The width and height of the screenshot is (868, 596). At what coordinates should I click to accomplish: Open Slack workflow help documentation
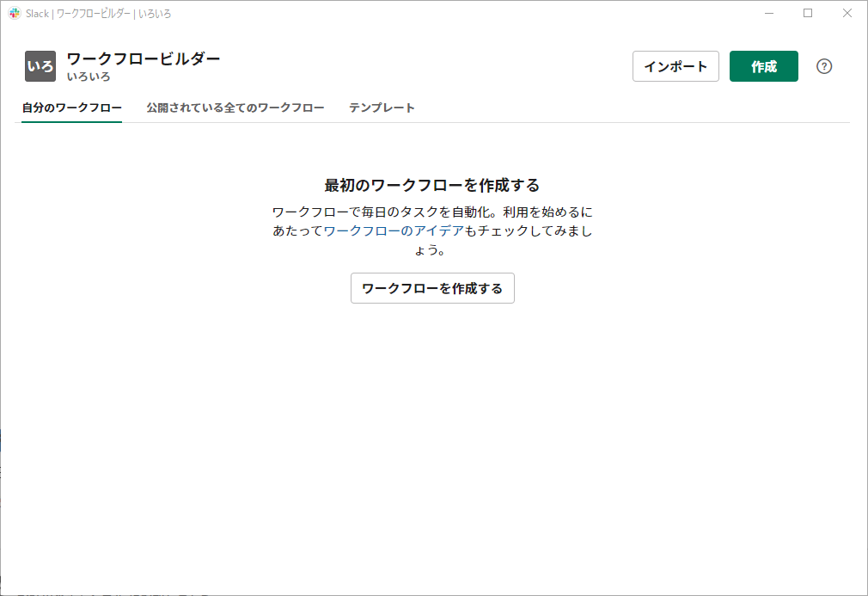pyautogui.click(x=824, y=66)
